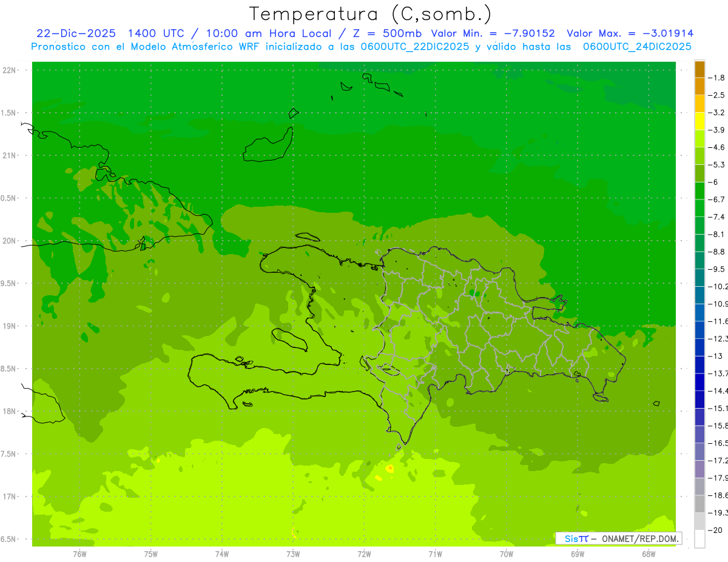The image size is (728, 562).
Task: Click the "18N" latitude label
Action: point(10,412)
